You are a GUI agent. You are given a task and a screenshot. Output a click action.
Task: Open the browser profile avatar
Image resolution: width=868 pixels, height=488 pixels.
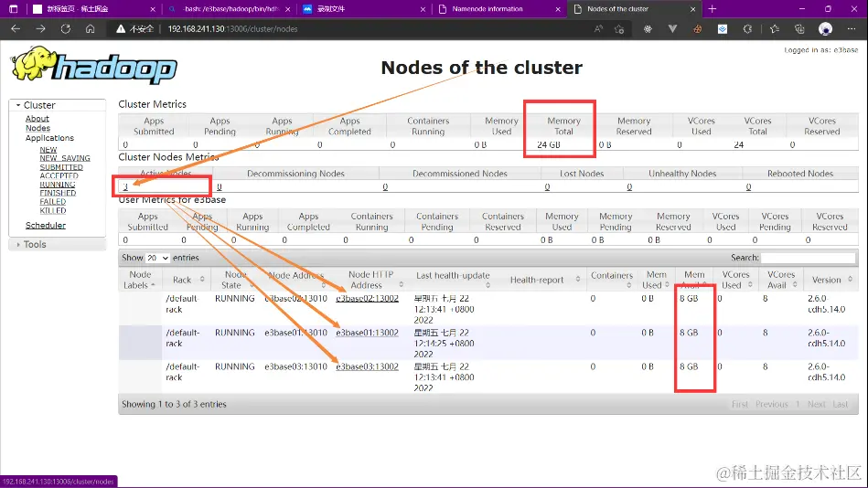click(x=825, y=28)
